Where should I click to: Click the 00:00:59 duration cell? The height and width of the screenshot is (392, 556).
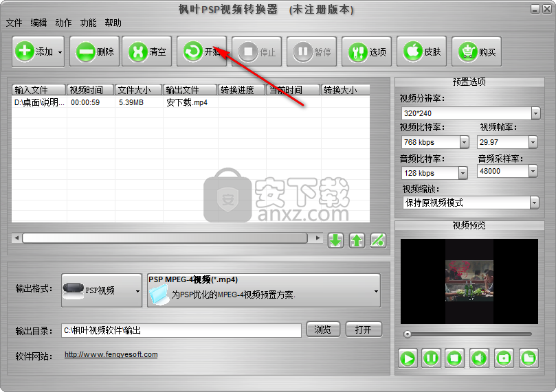85,103
